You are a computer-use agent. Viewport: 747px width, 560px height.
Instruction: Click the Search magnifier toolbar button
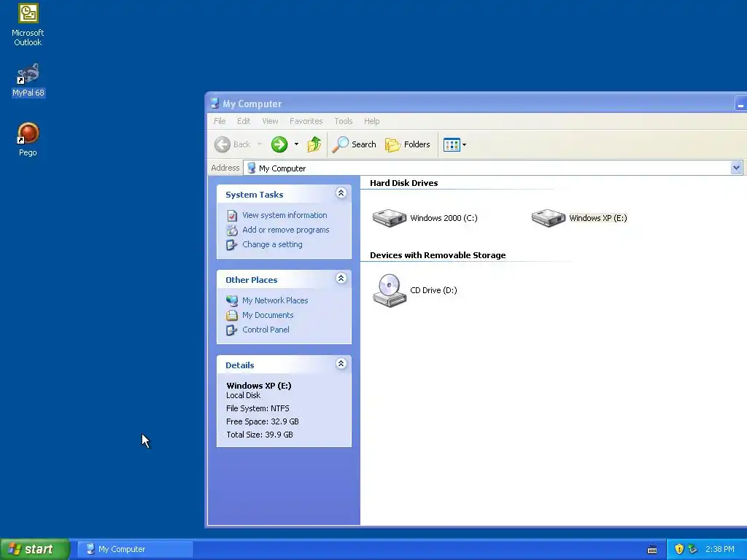tap(354, 144)
